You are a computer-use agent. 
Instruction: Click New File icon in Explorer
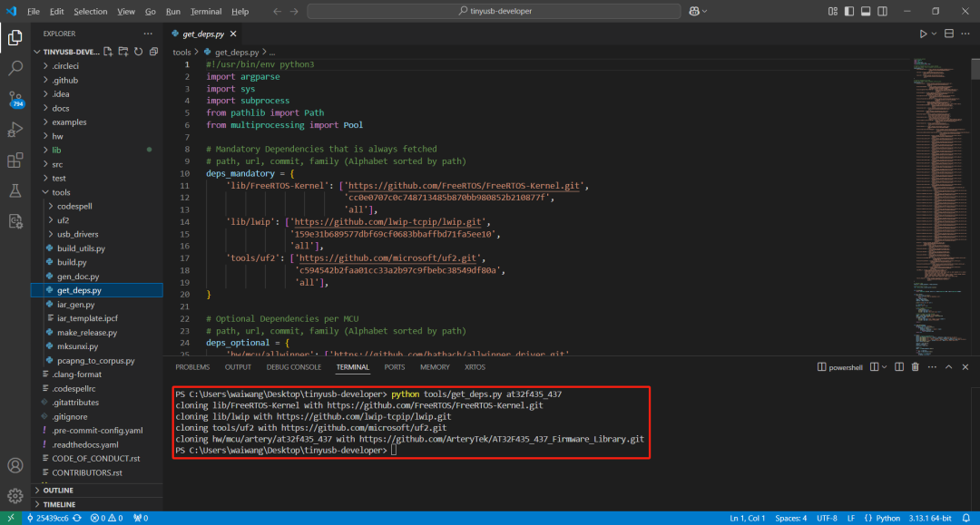tap(108, 53)
